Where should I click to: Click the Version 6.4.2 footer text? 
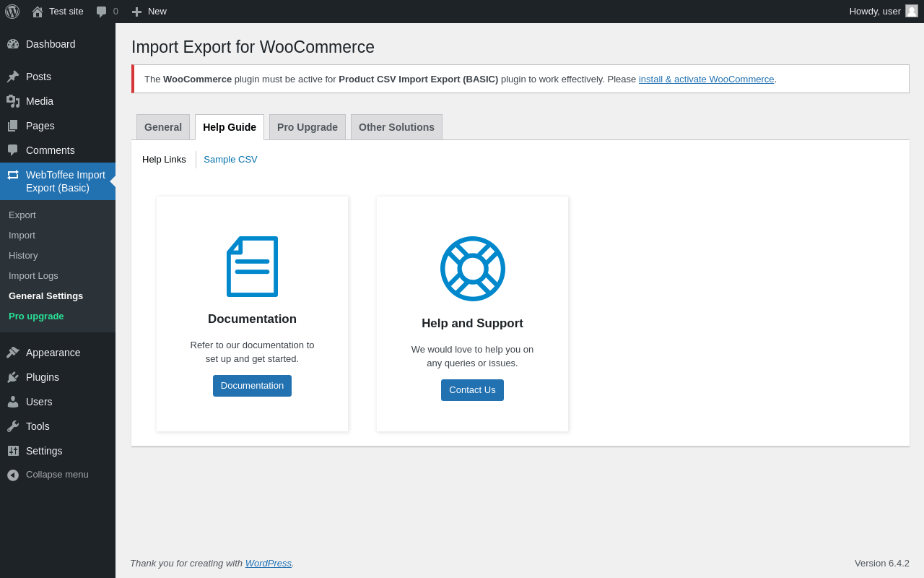[x=882, y=564]
